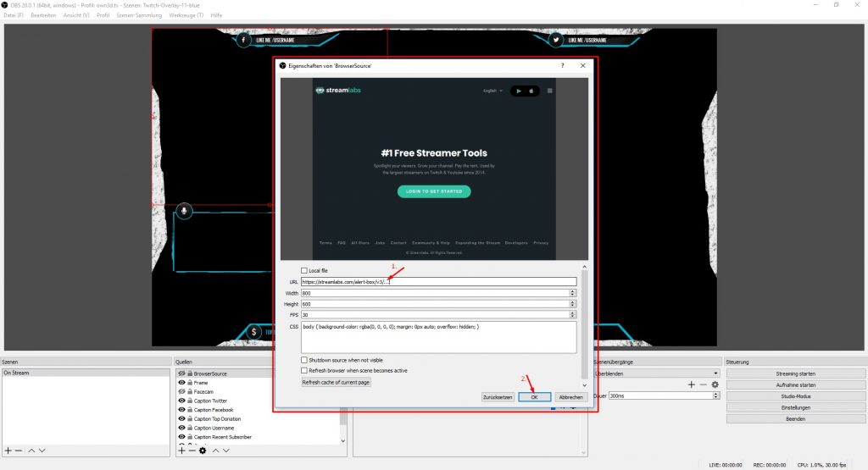Add a new source in Quellen panel

(181, 451)
